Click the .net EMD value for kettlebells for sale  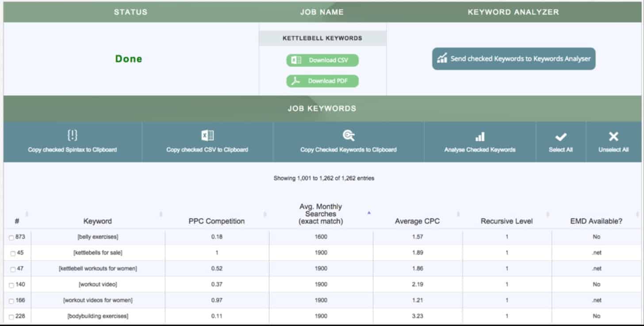pos(597,253)
